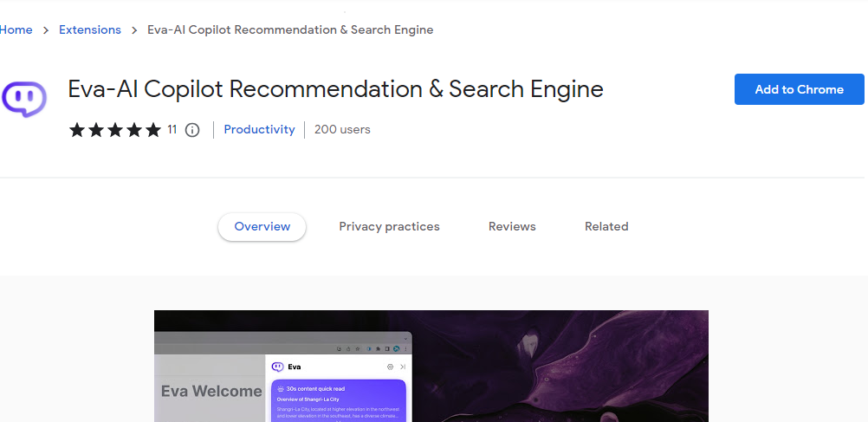868x422 pixels.
Task: Open the Related tab
Action: (606, 227)
